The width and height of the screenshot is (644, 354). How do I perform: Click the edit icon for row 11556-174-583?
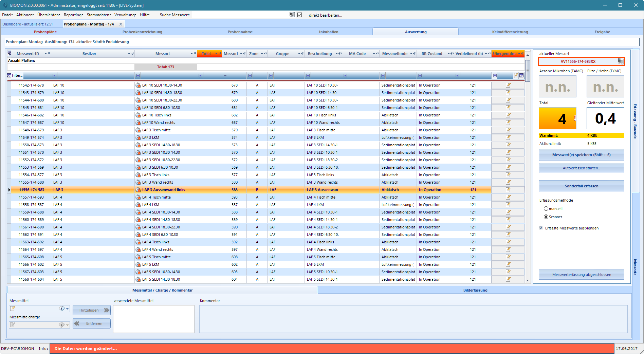click(508, 190)
